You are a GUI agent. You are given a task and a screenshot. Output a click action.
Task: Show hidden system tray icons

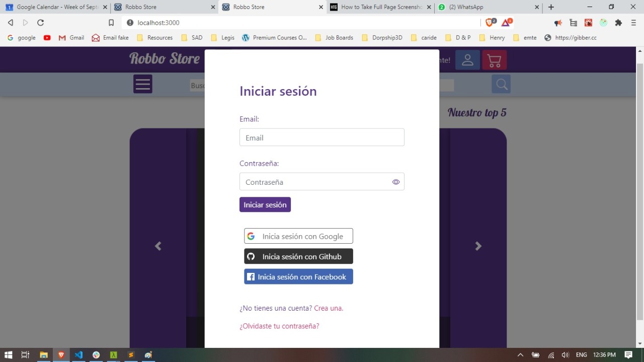(520, 355)
